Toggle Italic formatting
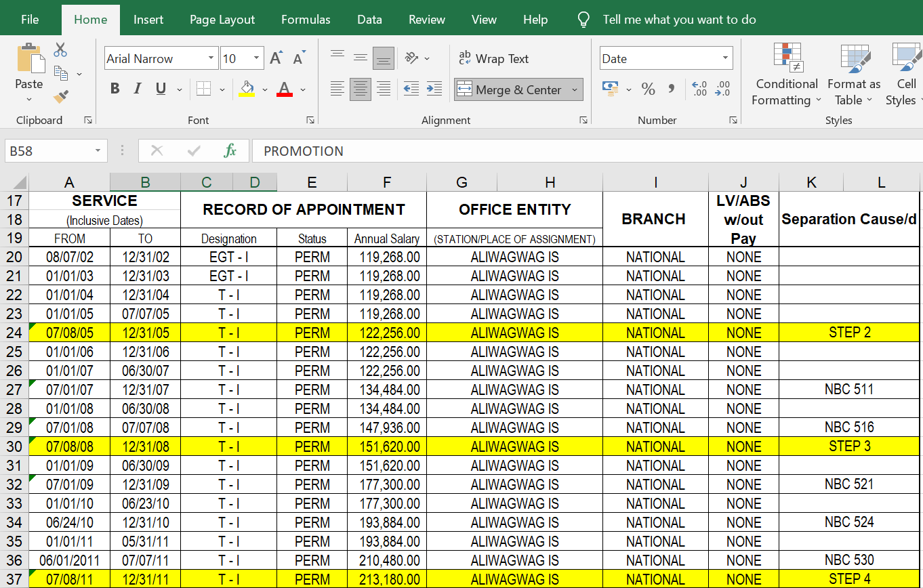Viewport: 923px width, 588px height. (138, 89)
